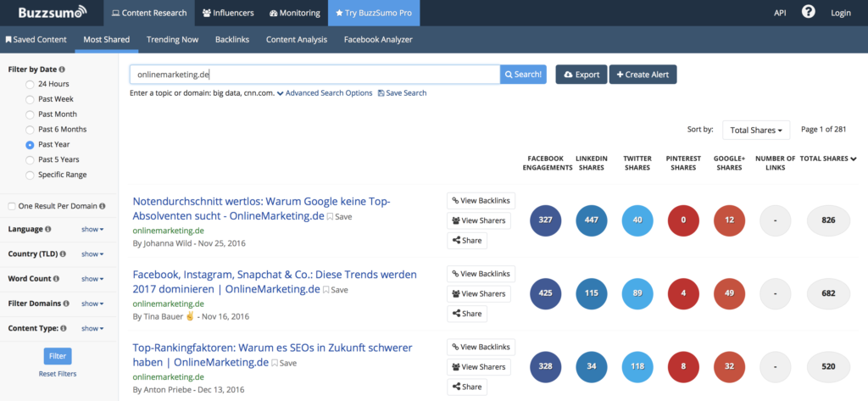Screen dimensions: 868x401
Task: Open the Influencers tab
Action: [x=228, y=13]
